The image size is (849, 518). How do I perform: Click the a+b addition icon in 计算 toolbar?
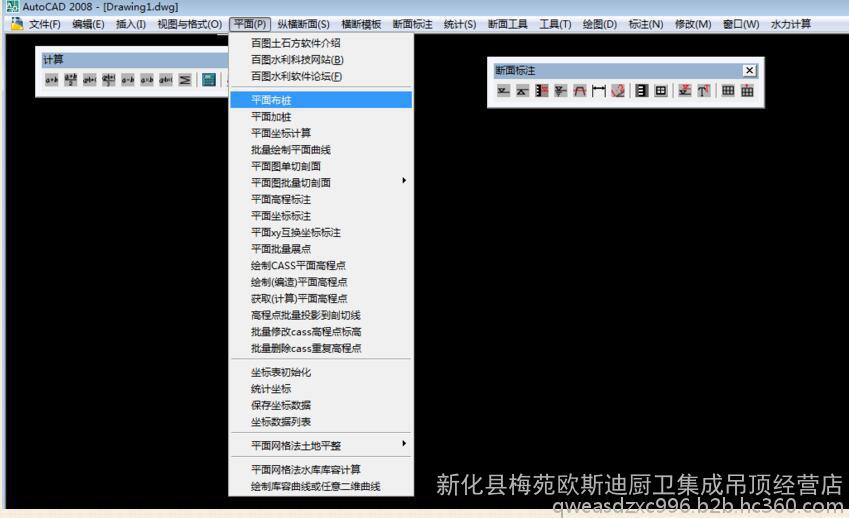click(52, 80)
